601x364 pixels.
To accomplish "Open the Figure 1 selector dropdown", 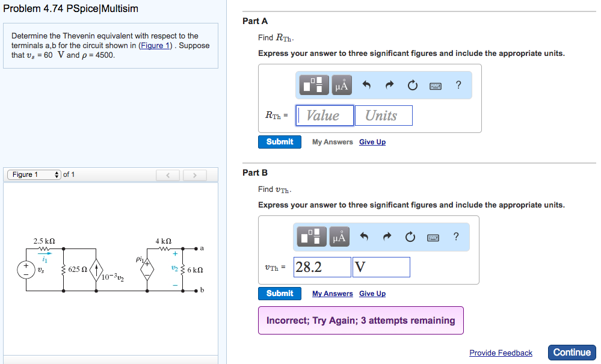I will [34, 174].
